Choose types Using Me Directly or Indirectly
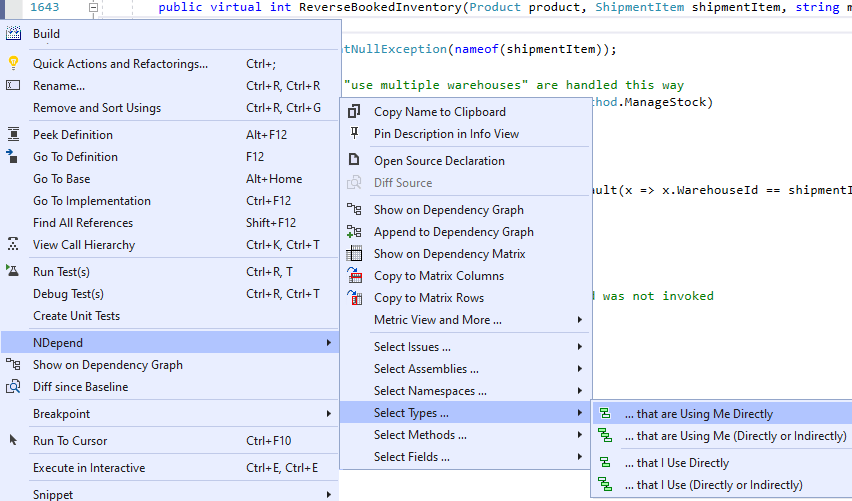Screen dimensions: 852x501 [x=722, y=436]
